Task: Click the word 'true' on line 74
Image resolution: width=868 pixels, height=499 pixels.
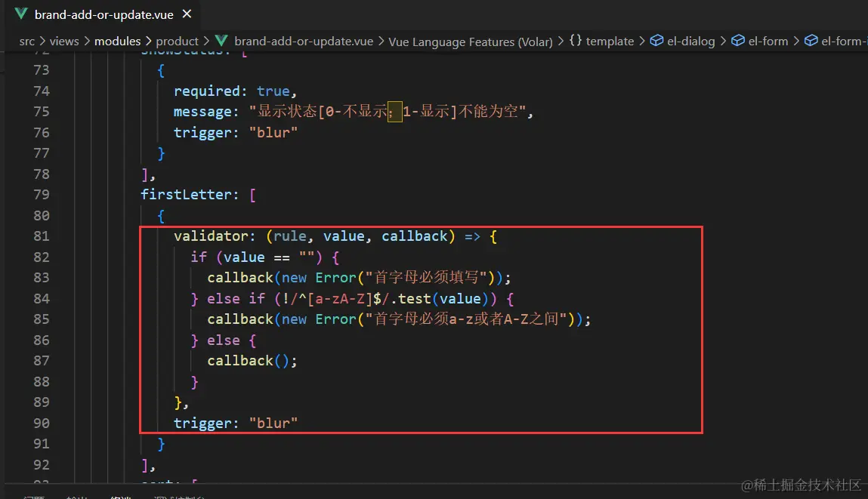Action: pos(273,91)
